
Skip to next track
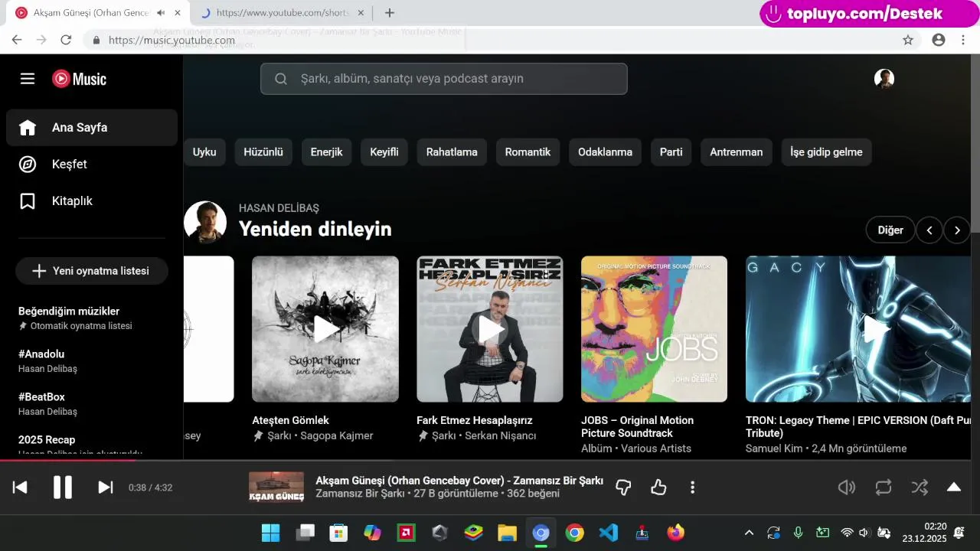point(106,487)
